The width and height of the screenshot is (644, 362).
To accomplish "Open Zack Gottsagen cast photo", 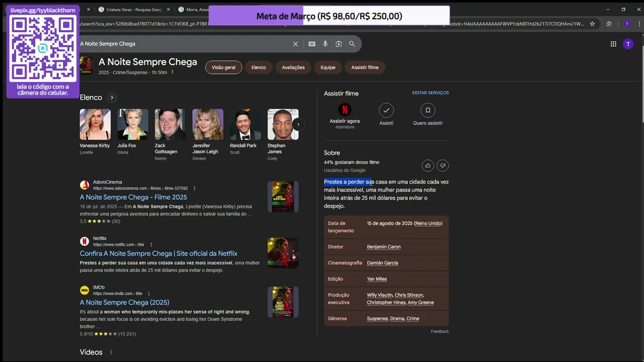I will [x=170, y=124].
